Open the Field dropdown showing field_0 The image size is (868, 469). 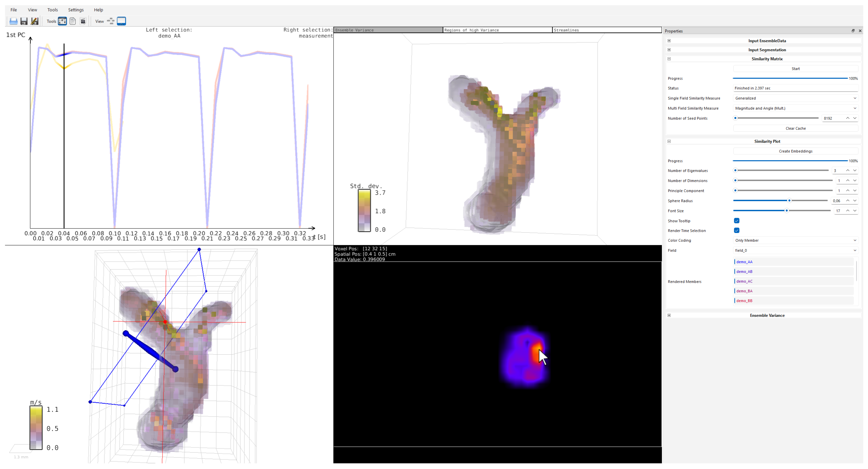click(796, 250)
